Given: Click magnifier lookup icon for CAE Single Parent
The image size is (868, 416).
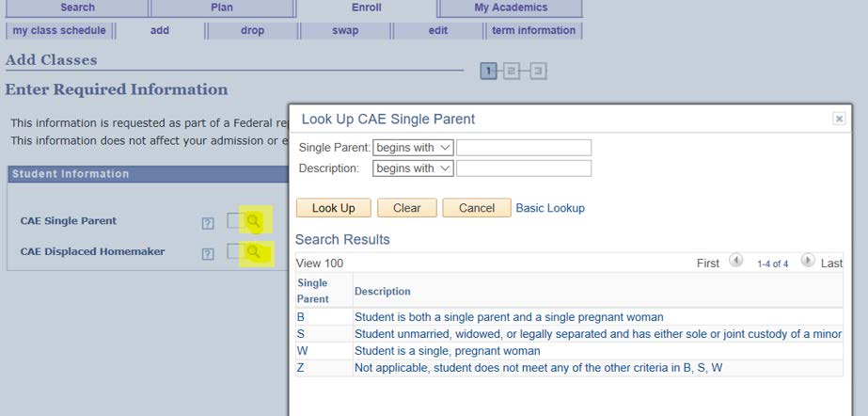Looking at the screenshot, I should 254,221.
